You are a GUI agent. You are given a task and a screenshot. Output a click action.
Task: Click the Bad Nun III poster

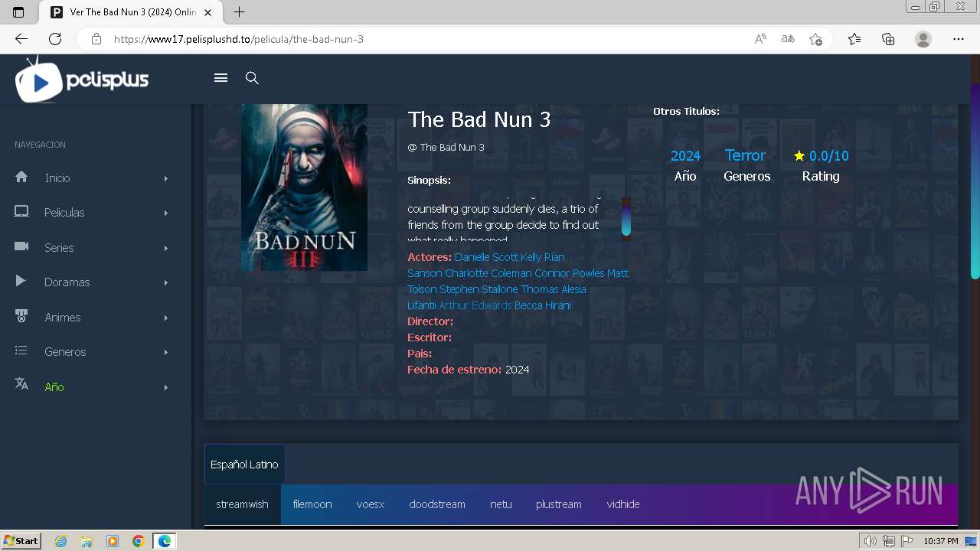(304, 187)
